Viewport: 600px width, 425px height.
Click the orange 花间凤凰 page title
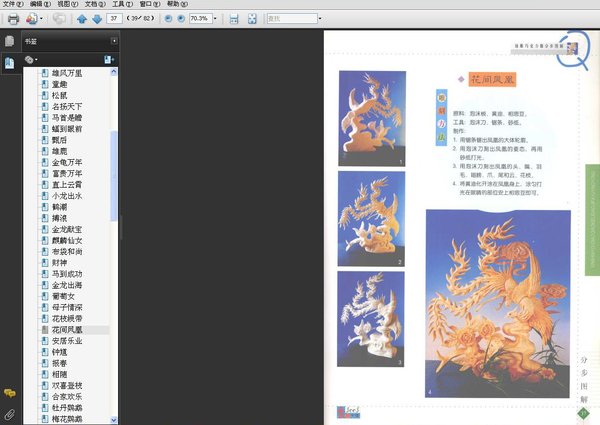point(492,80)
